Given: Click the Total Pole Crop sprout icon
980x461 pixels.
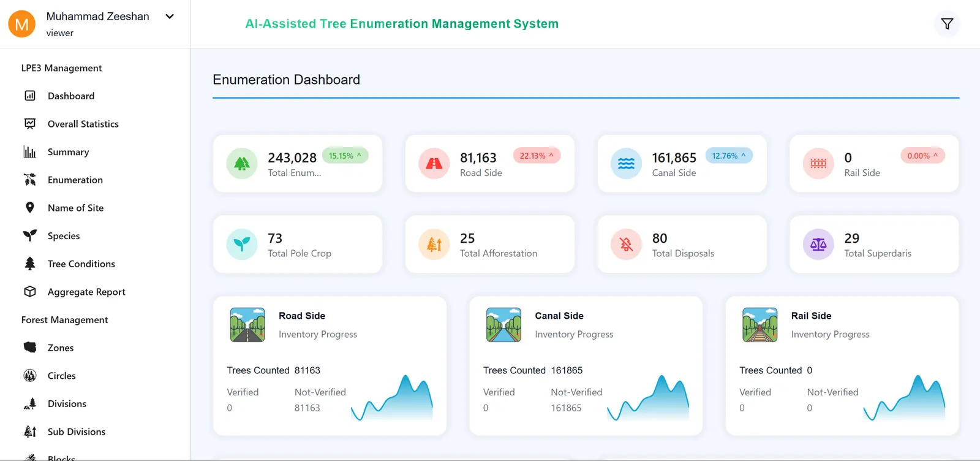Looking at the screenshot, I should pos(242,244).
